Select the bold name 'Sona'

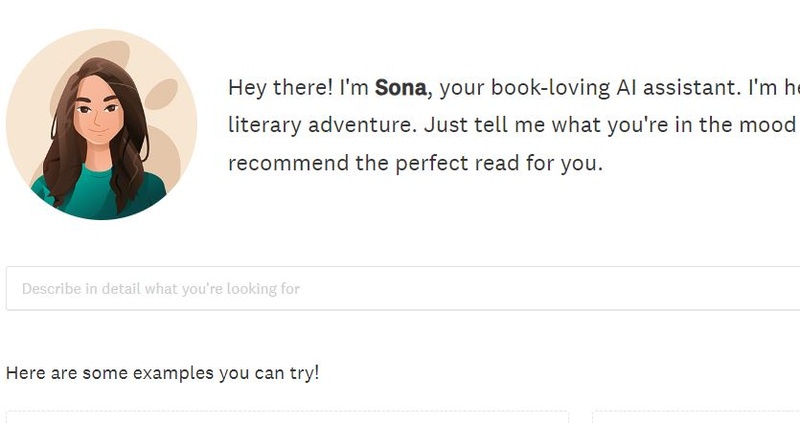401,88
